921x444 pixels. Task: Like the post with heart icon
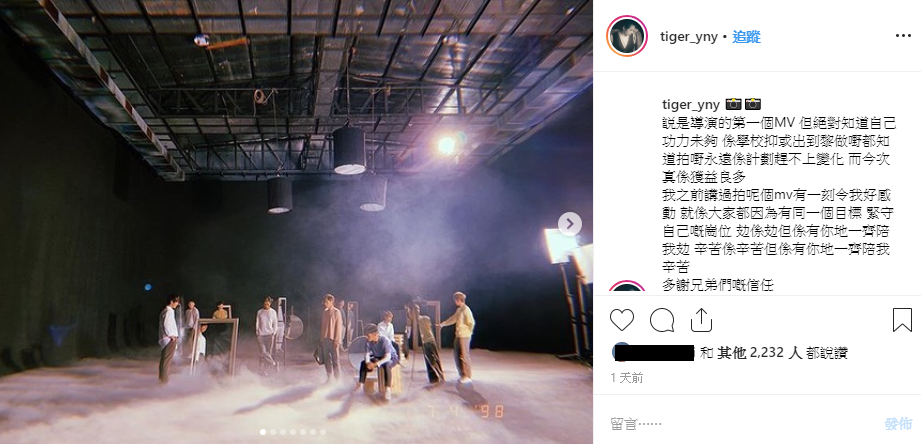(621, 320)
